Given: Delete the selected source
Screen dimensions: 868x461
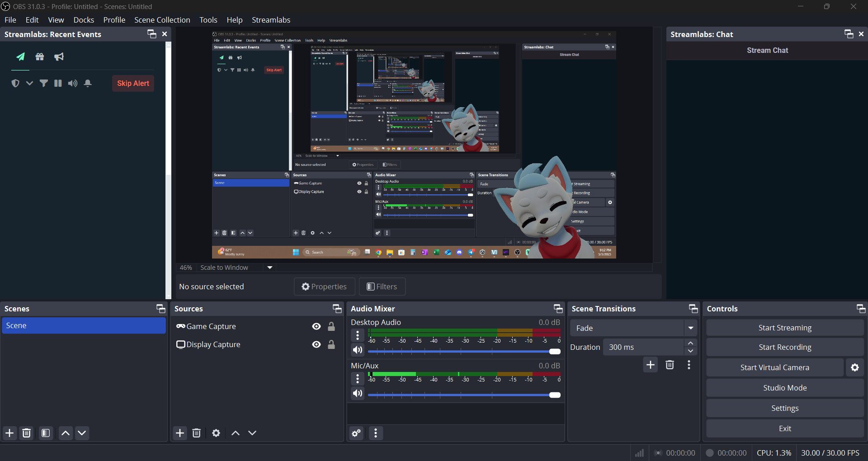Looking at the screenshot, I should tap(197, 433).
